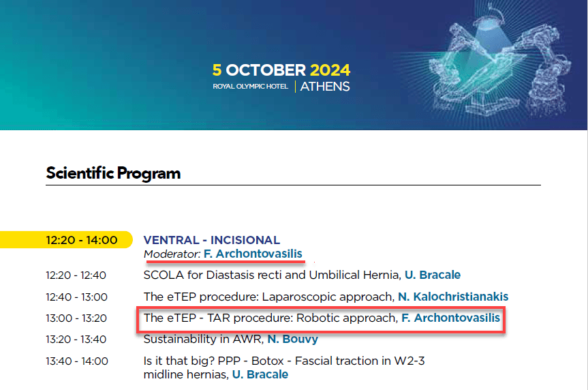Click the 5 OCTOBER 2024 date heading
Image resolution: width=588 pixels, height=390 pixels.
(281, 70)
